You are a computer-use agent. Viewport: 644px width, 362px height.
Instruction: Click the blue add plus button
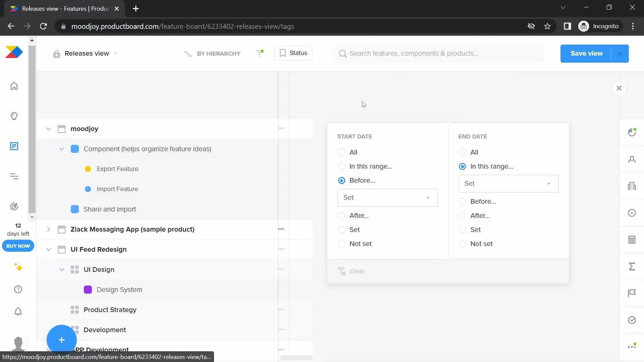coord(62,340)
